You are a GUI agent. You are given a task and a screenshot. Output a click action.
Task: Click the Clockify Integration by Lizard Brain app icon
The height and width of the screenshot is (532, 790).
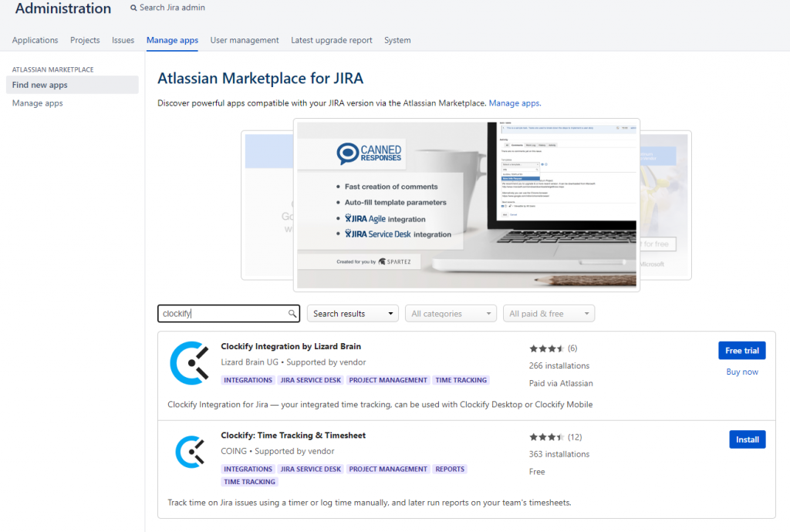tap(190, 362)
